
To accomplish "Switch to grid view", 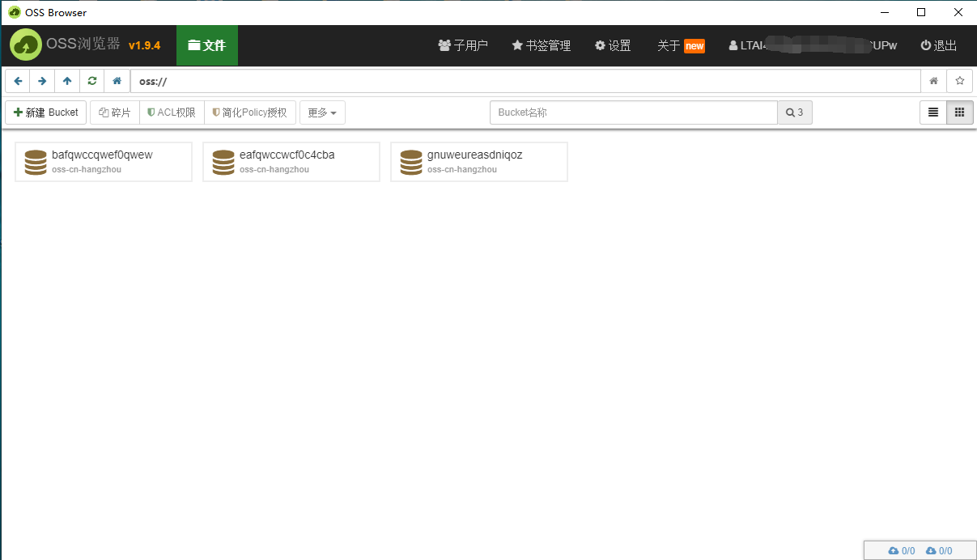I will tap(960, 112).
